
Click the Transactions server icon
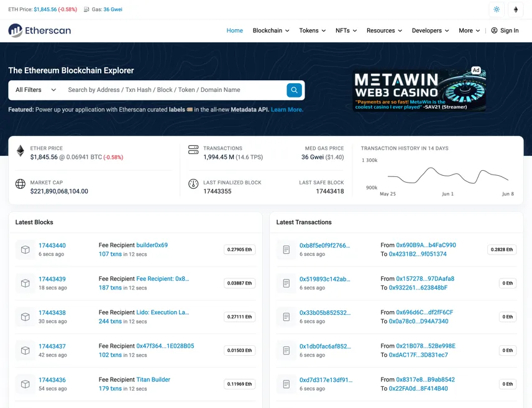[x=193, y=150]
